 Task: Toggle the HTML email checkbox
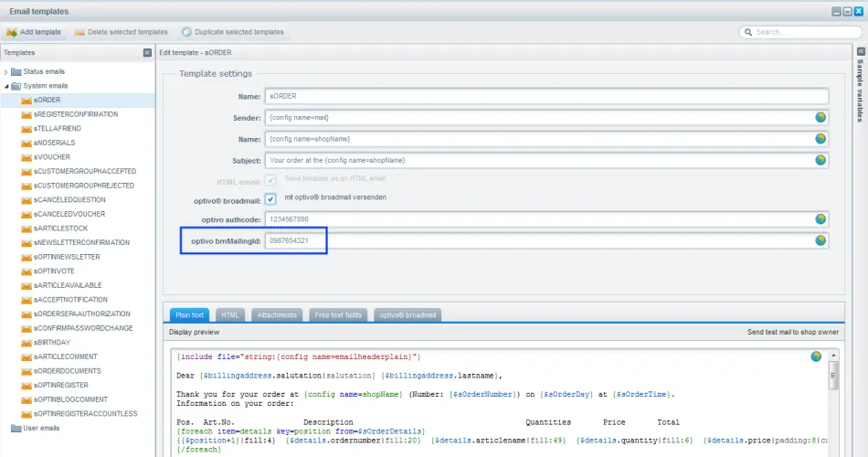click(x=270, y=180)
